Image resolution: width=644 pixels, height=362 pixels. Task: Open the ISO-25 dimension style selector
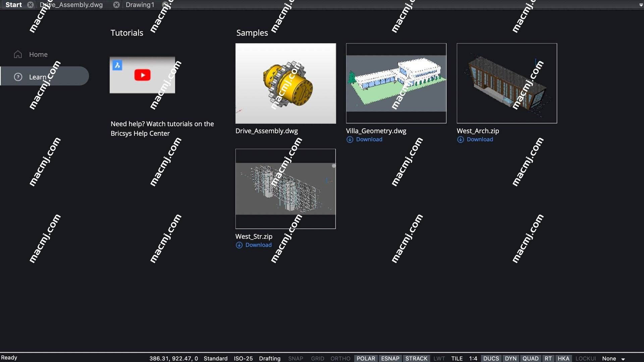click(243, 358)
